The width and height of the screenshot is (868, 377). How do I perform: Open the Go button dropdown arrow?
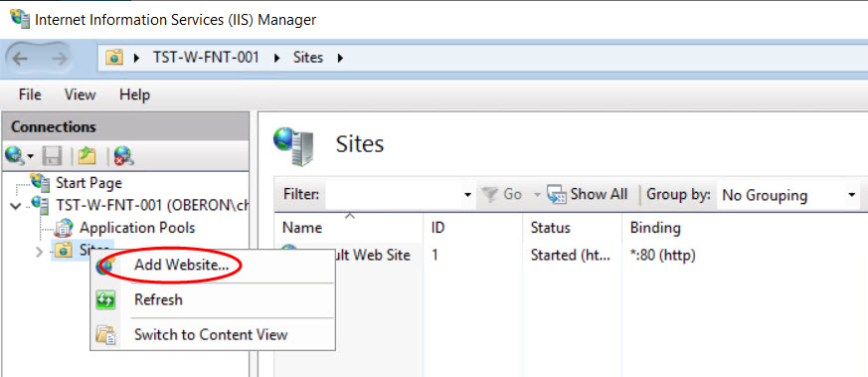[x=537, y=195]
